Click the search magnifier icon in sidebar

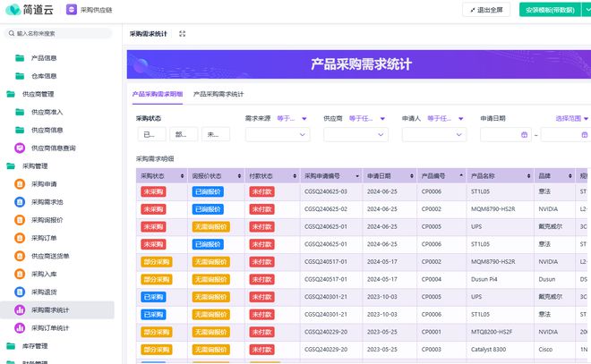pos(12,33)
